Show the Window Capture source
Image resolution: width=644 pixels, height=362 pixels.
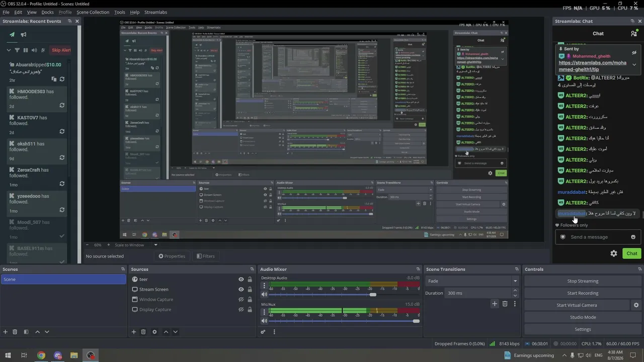coord(241,300)
